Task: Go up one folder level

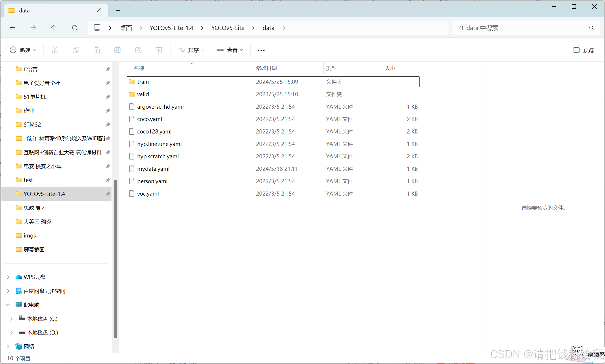Action: tap(54, 28)
